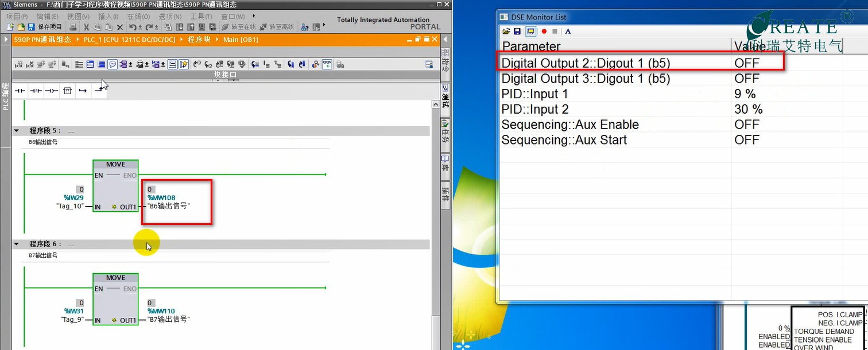
Task: Select the MOVE box in network 6
Action: tap(115, 300)
